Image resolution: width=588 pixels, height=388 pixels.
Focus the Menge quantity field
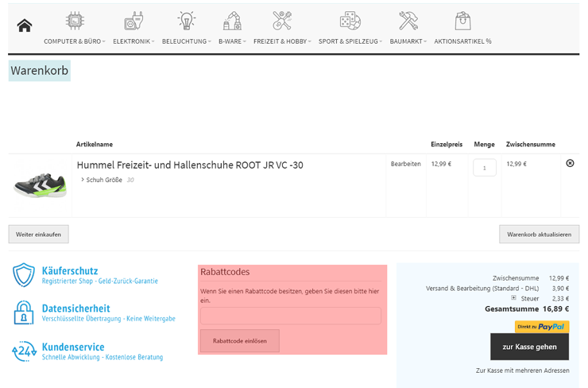click(x=485, y=168)
